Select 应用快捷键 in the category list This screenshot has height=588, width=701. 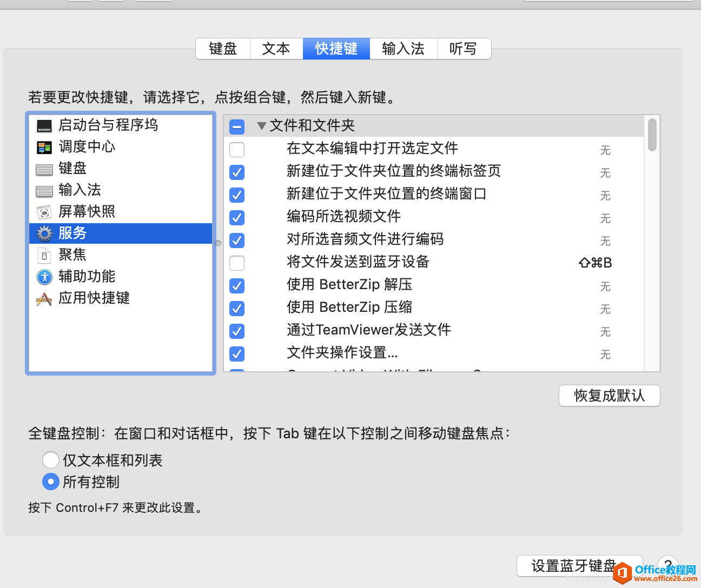click(121, 298)
